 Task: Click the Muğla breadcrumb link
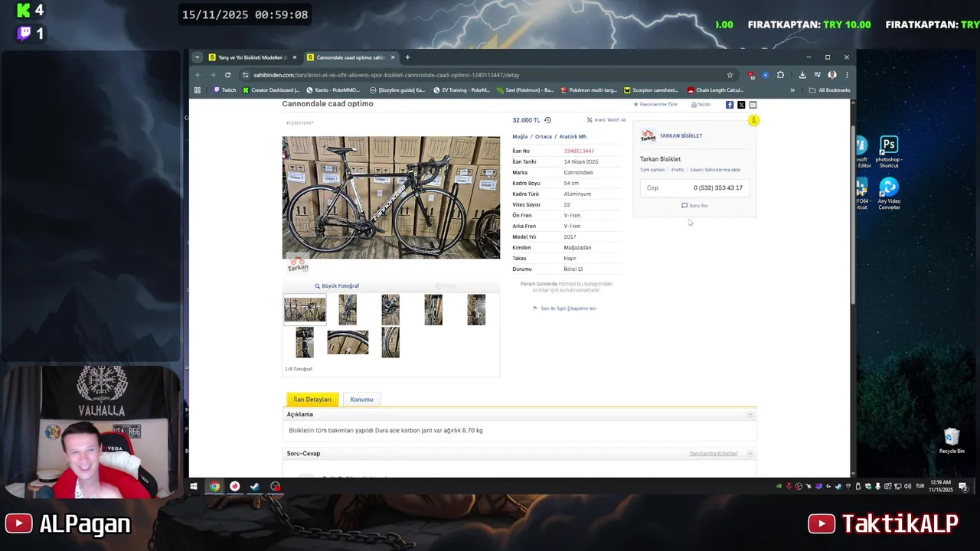pos(520,137)
